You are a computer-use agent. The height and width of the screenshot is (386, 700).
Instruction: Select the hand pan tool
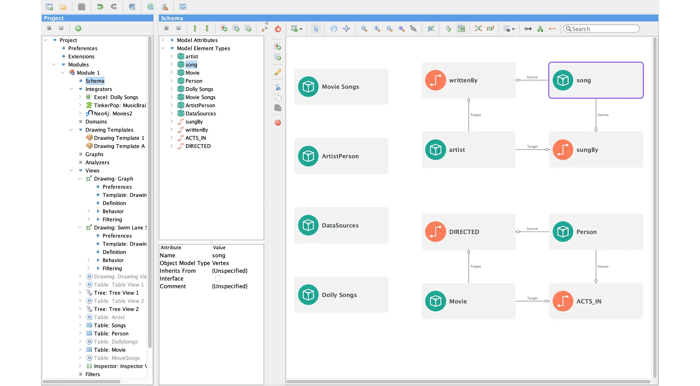333,29
